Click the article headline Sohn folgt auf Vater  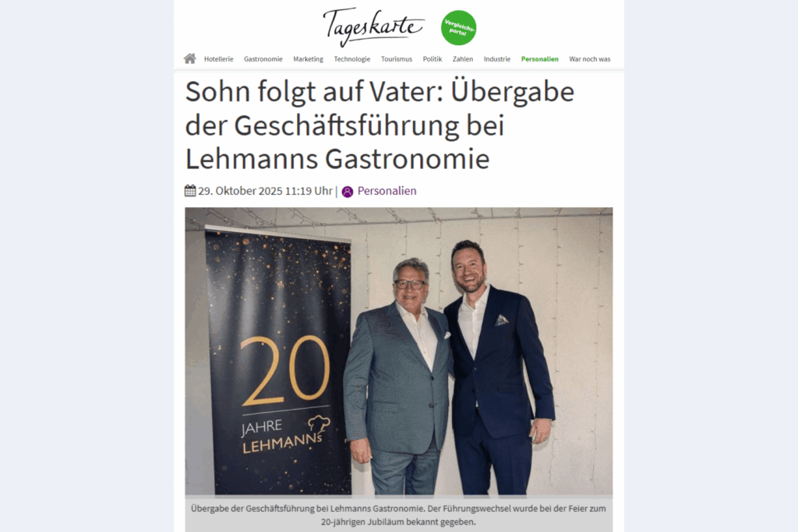(380, 125)
